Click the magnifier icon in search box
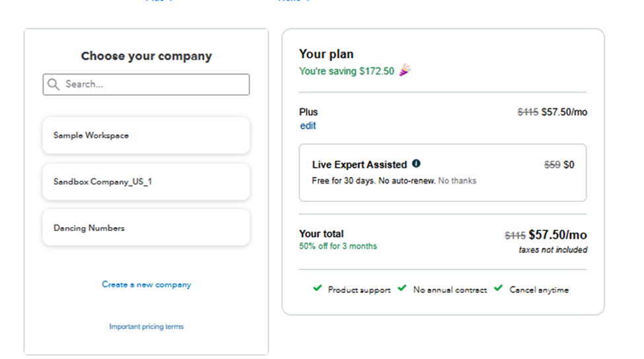The height and width of the screenshot is (359, 644). point(54,84)
